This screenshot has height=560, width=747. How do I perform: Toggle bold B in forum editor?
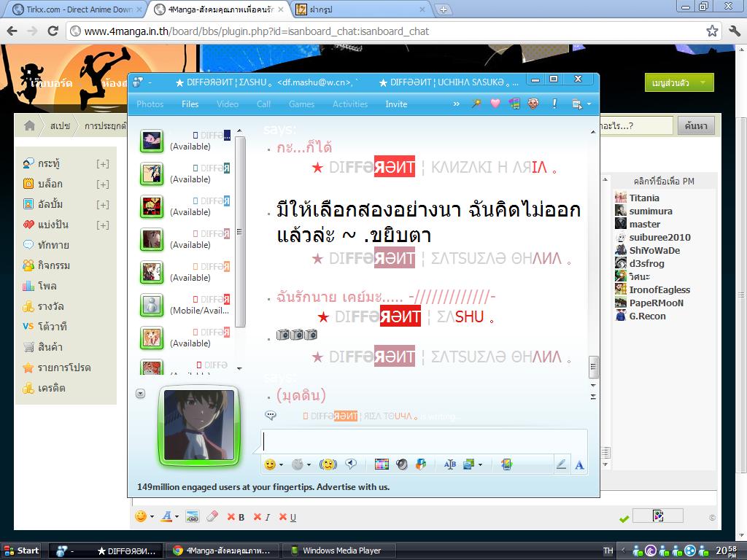[x=236, y=517]
